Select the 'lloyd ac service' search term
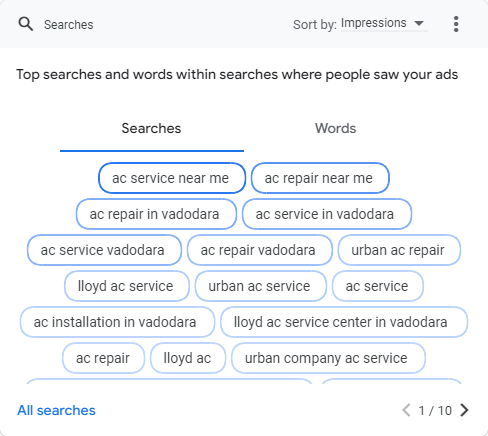Image resolution: width=488 pixels, height=436 pixels. pyautogui.click(x=127, y=286)
